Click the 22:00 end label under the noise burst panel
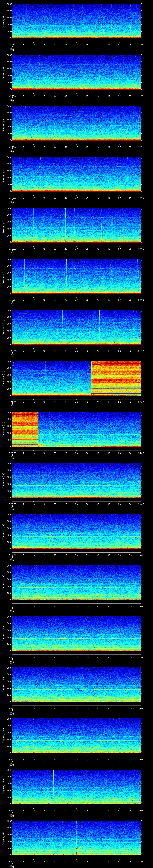Image resolution: width=153 pixels, height=868 pixels. (141, 402)
